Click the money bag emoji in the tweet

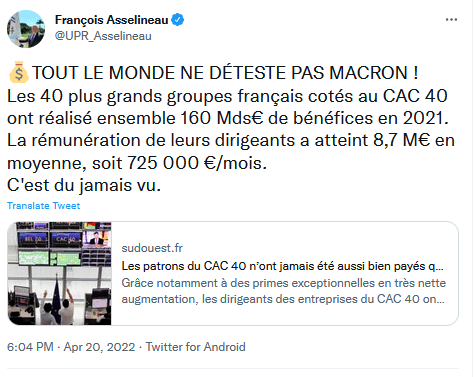click(19, 72)
